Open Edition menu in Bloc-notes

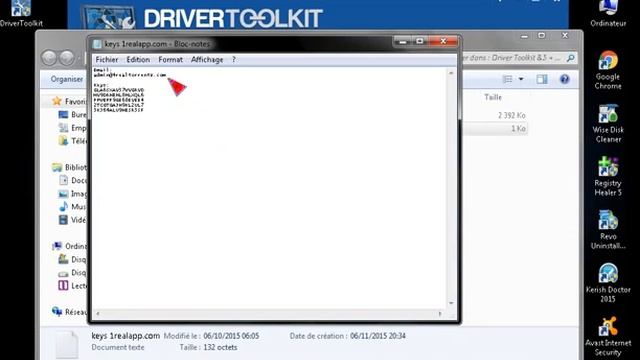click(138, 60)
